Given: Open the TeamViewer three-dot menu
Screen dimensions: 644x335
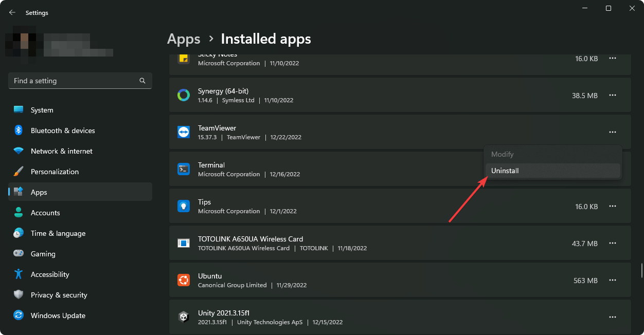Looking at the screenshot, I should pos(613,133).
